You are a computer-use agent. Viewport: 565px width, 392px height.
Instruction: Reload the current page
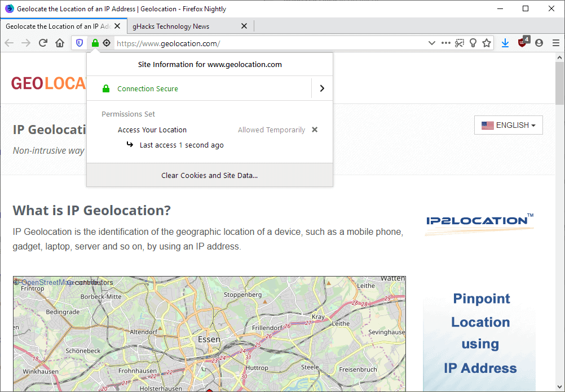(x=42, y=43)
